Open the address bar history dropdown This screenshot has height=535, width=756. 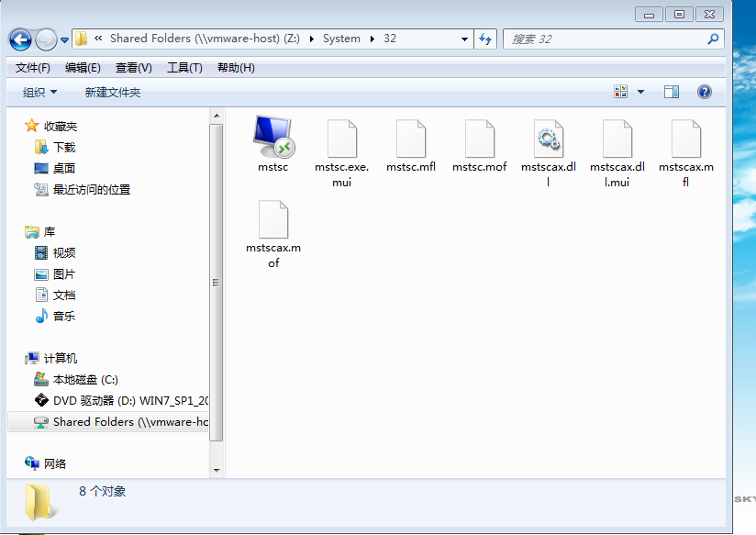tap(464, 39)
